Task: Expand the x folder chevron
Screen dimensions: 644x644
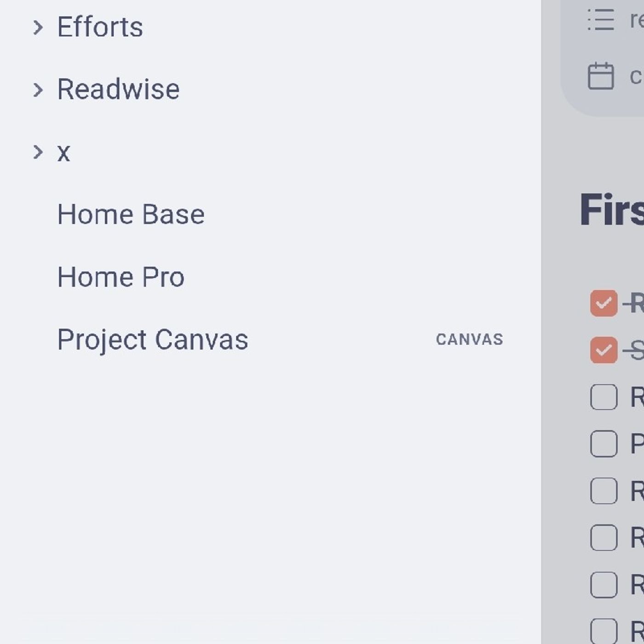Action: pos(38,152)
